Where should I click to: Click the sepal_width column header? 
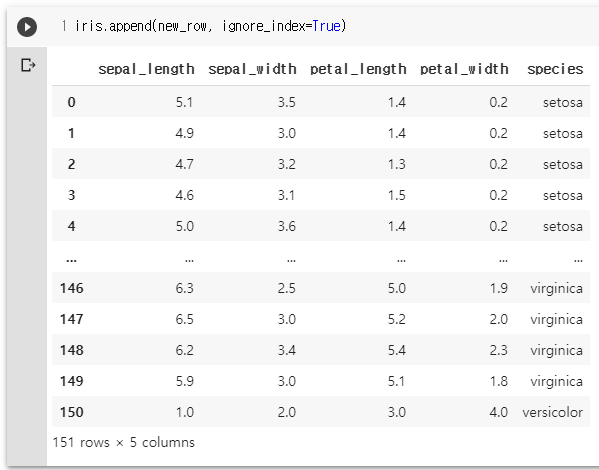point(252,69)
